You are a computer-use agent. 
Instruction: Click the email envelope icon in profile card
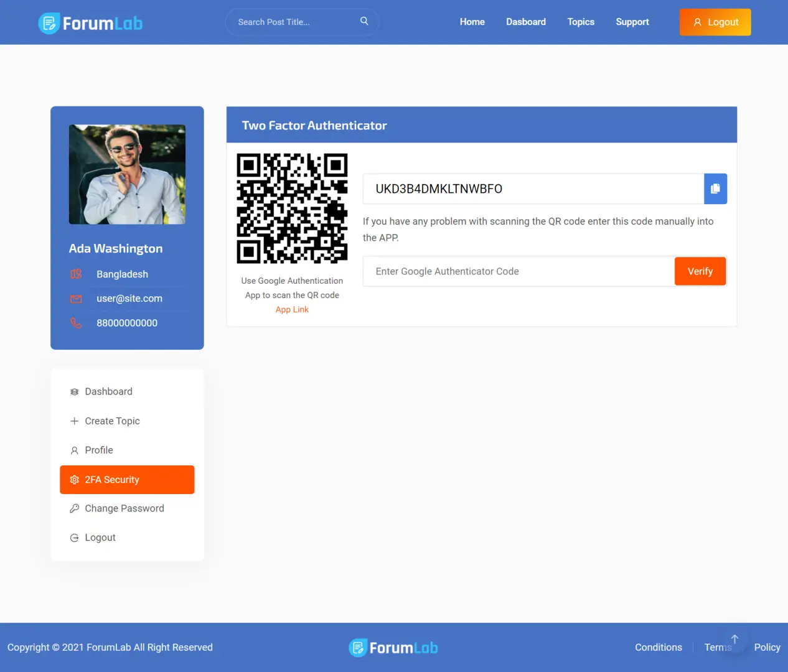point(76,299)
